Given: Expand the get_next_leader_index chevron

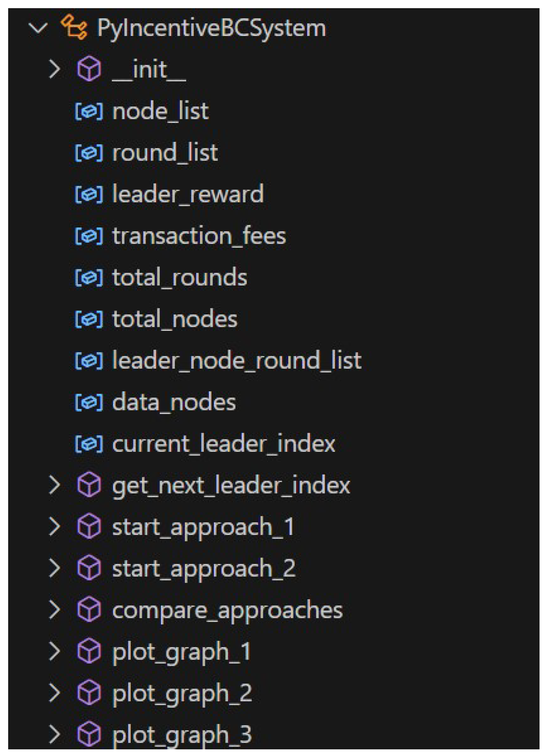Looking at the screenshot, I should (54, 485).
